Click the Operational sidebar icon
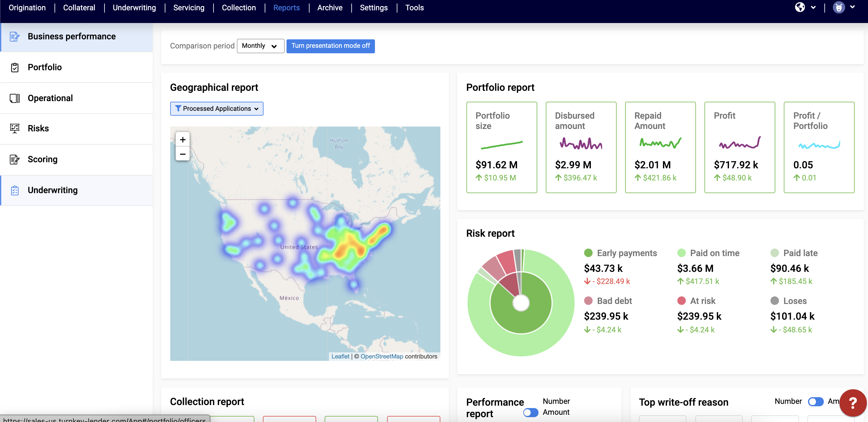The height and width of the screenshot is (422, 868). click(15, 98)
